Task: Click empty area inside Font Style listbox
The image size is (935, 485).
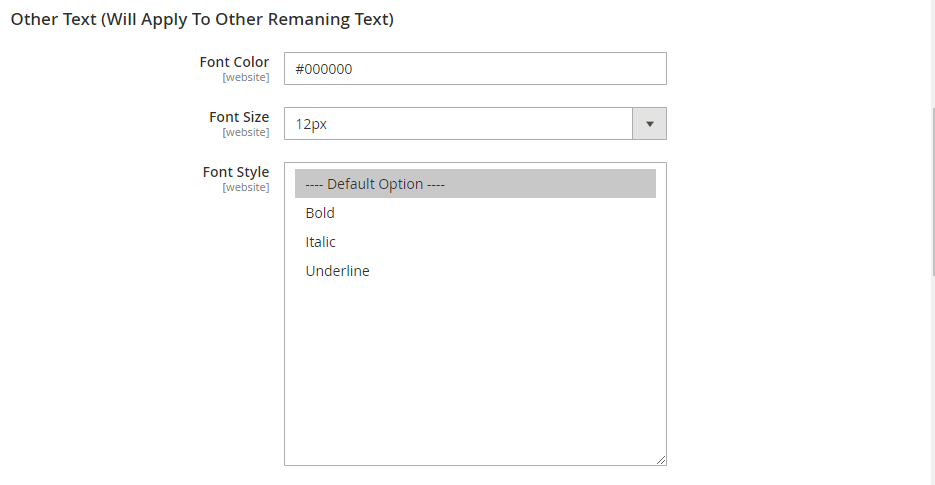Action: pyautogui.click(x=475, y=370)
